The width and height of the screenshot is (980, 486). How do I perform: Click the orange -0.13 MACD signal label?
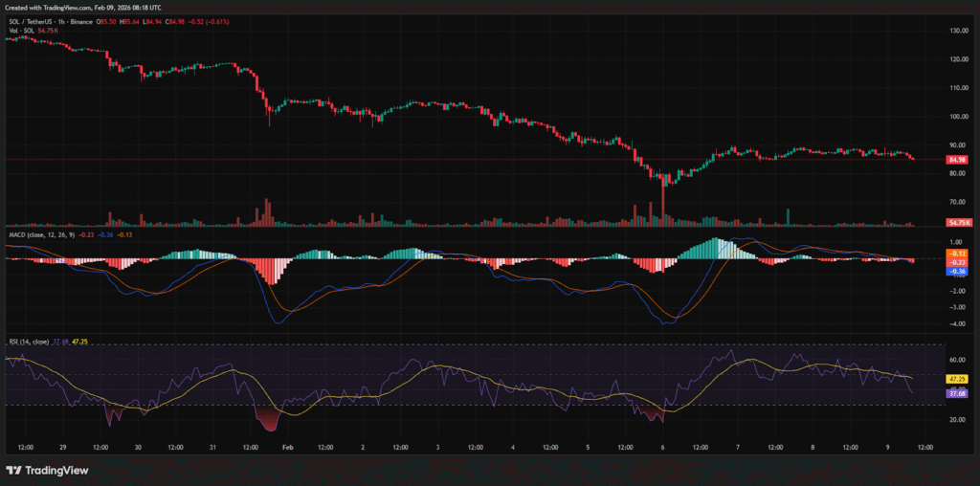[957, 253]
